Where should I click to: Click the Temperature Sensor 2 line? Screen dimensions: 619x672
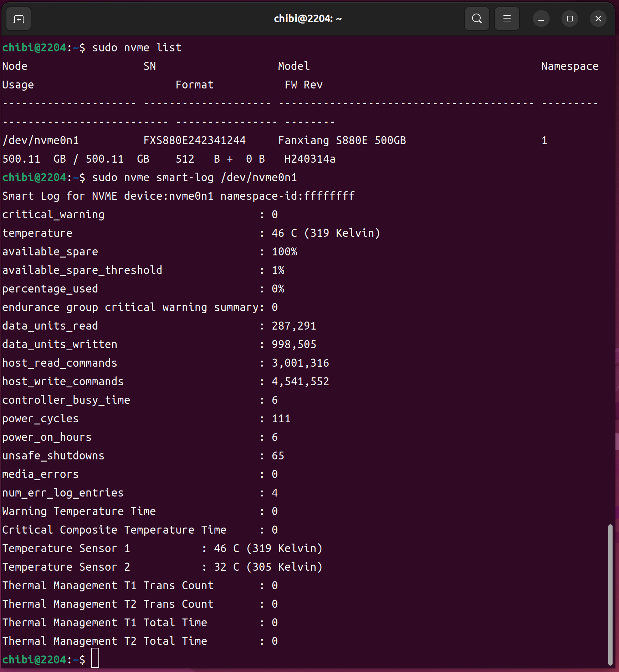[162, 567]
